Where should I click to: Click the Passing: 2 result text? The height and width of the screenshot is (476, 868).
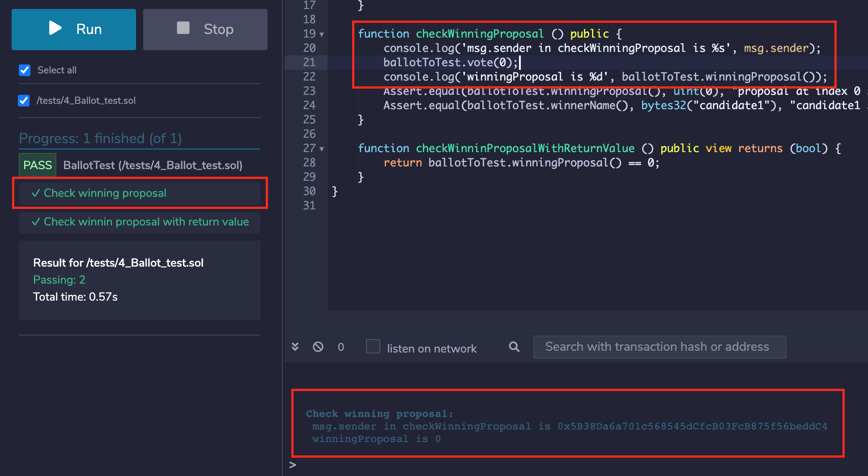pyautogui.click(x=59, y=280)
